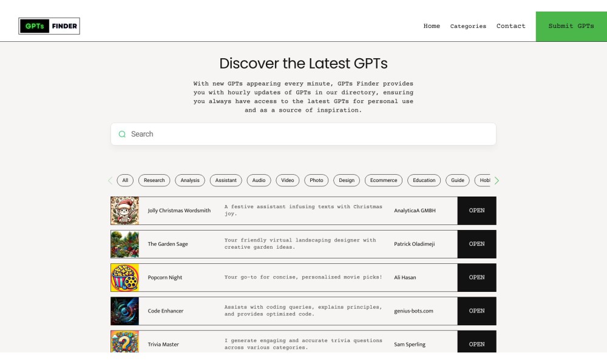Show more categories with right chevron
Image resolution: width=607 pixels, height=364 pixels.
(x=497, y=181)
